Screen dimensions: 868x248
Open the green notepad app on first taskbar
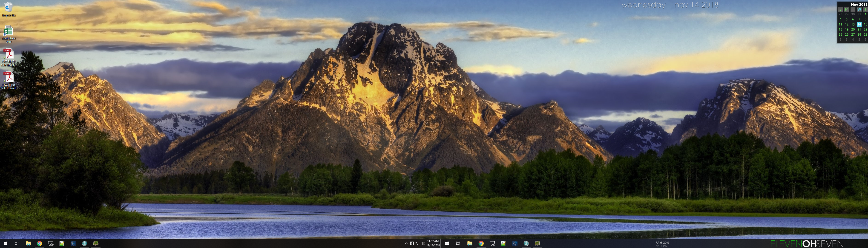(x=62, y=243)
